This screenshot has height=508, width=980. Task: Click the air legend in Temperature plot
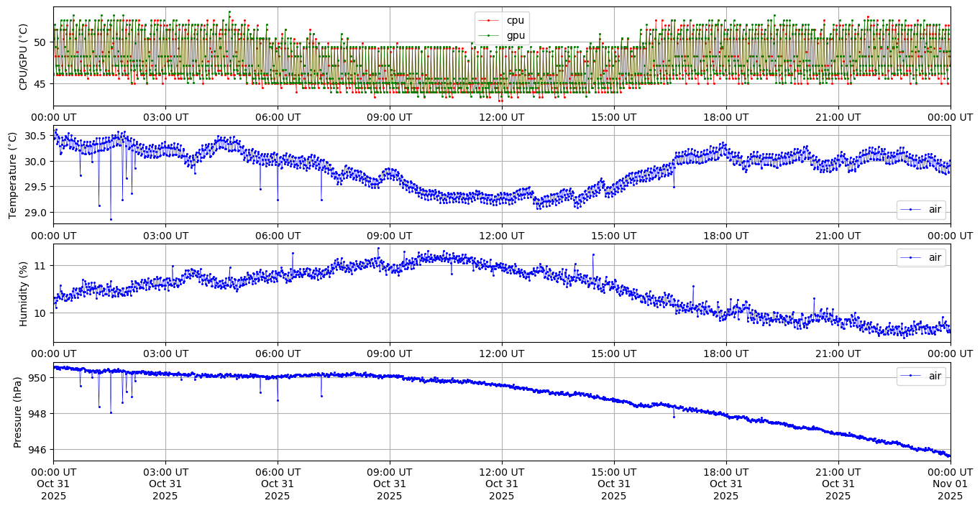point(935,210)
